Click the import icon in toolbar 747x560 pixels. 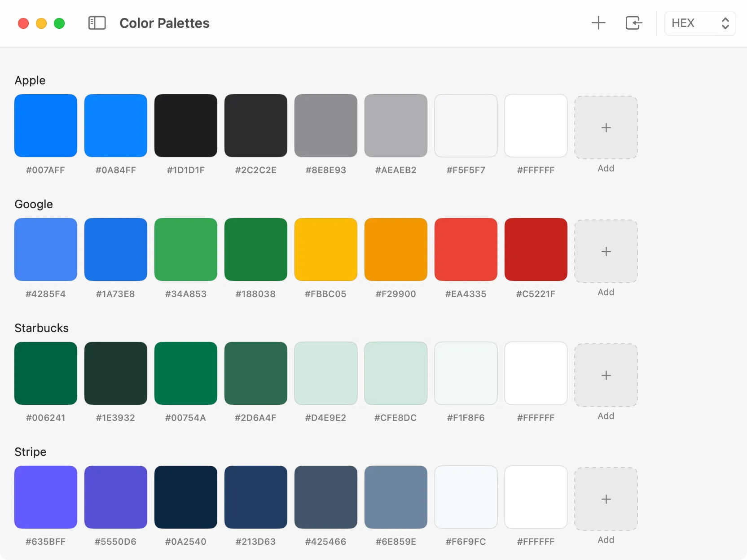click(x=633, y=23)
